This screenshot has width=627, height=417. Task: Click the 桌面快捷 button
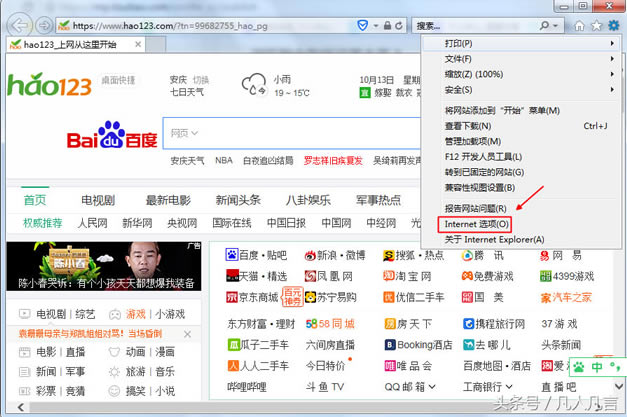click(118, 80)
